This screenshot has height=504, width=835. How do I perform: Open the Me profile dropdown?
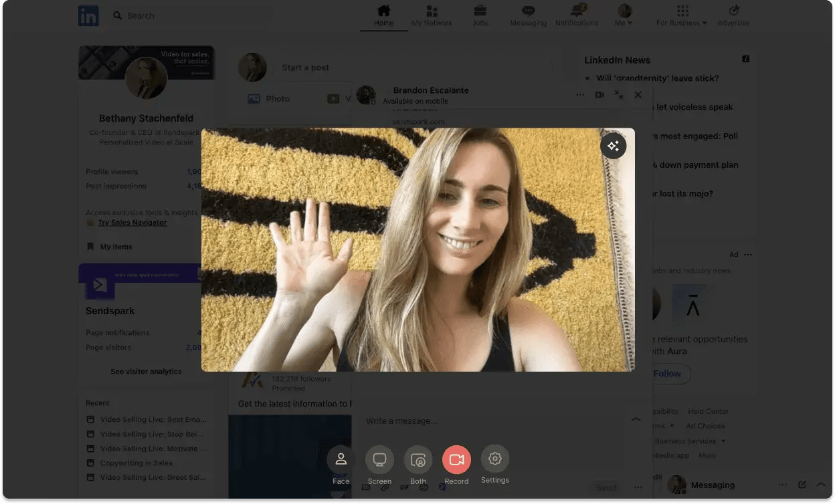click(x=624, y=15)
